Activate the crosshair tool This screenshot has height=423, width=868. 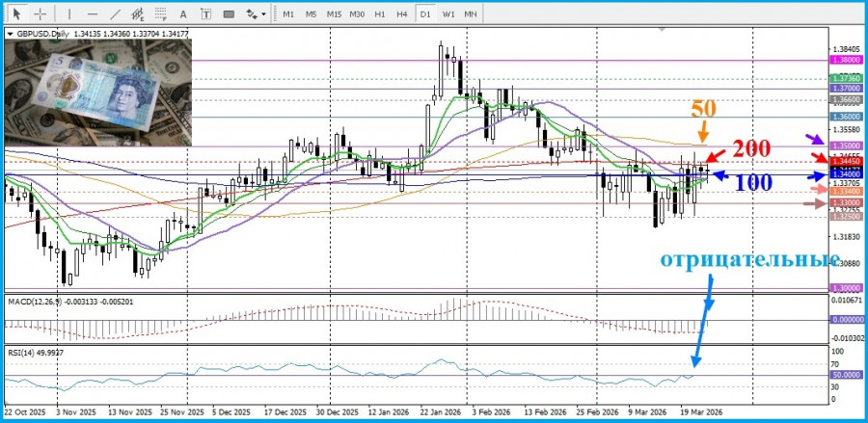[x=41, y=14]
